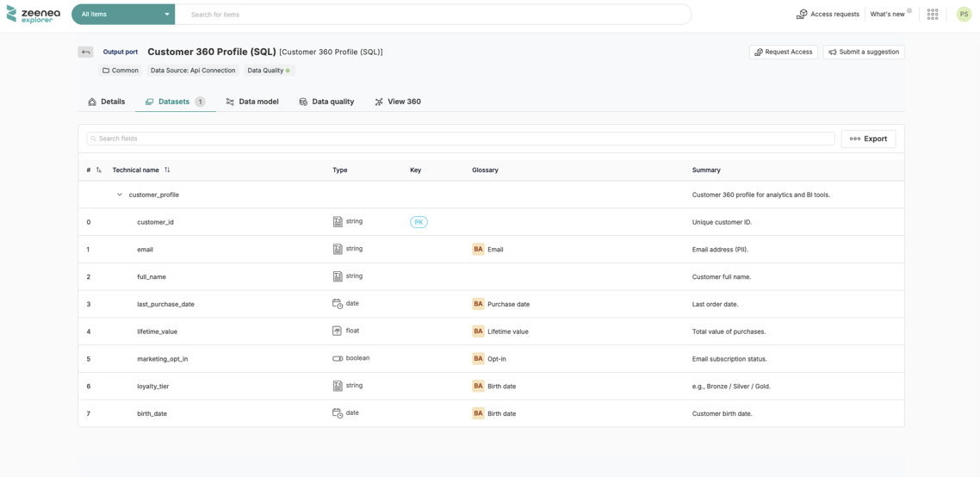Click the PK key badge on customer_id
Image resolution: width=980 pixels, height=477 pixels.
coord(419,222)
